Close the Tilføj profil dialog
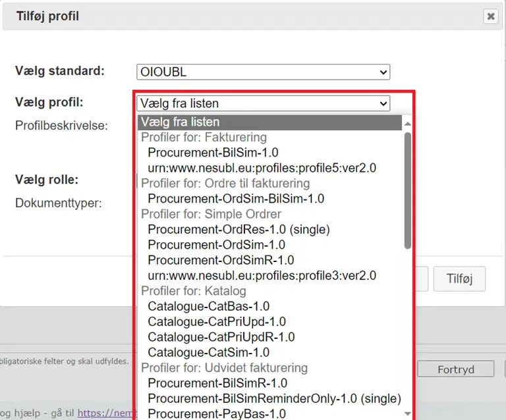Image resolution: width=506 pixels, height=420 pixels. click(x=491, y=16)
